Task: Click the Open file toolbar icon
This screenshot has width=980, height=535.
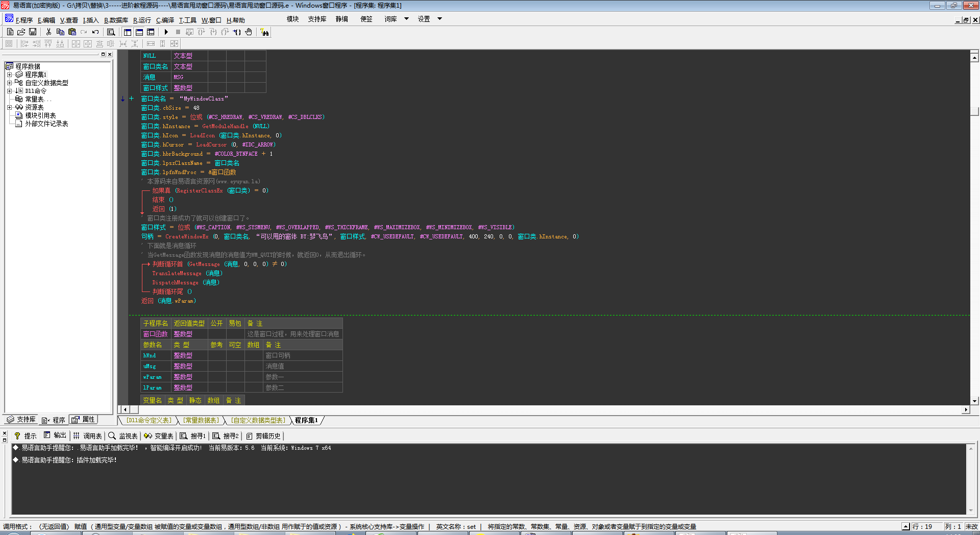Action: pyautogui.click(x=21, y=32)
